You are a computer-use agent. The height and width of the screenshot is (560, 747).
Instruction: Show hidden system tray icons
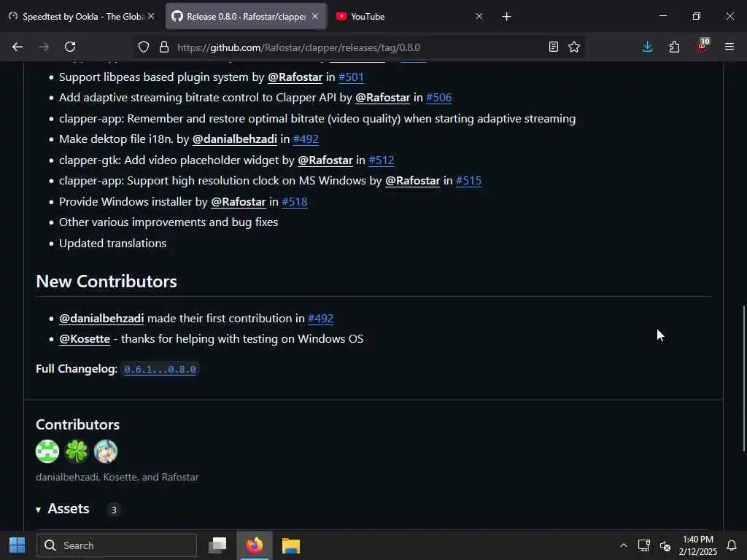coord(623,545)
